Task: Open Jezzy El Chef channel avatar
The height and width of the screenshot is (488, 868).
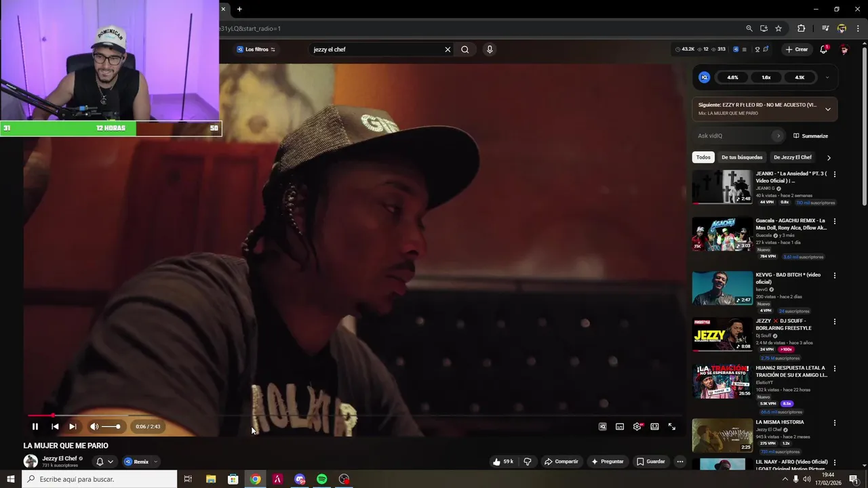Action: (31, 461)
